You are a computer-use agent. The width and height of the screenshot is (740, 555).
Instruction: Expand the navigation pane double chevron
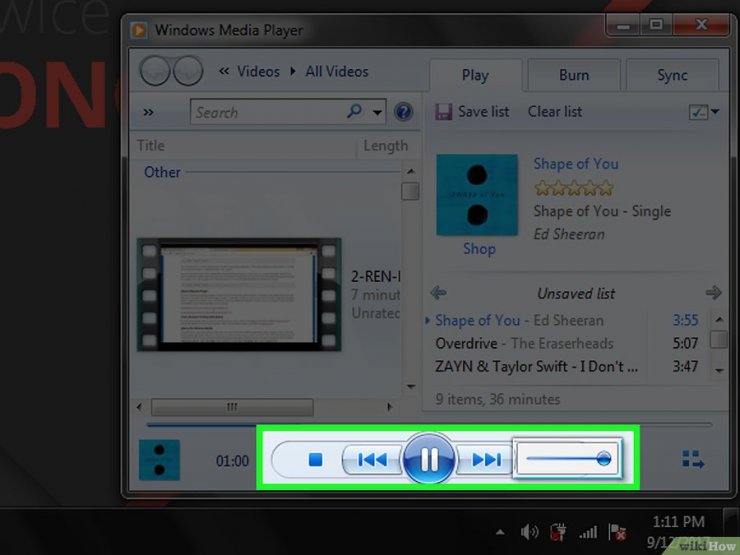coord(148,112)
